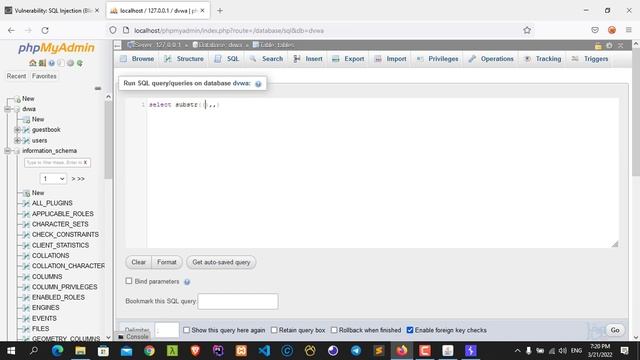Select the CHARACTER_SETS table in tree
640x360 pixels.
pos(60,224)
